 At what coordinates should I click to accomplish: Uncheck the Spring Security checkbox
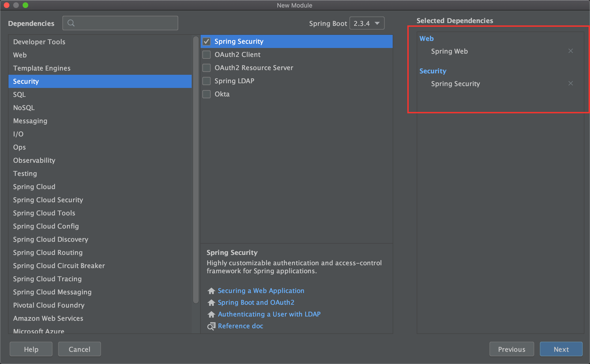206,41
